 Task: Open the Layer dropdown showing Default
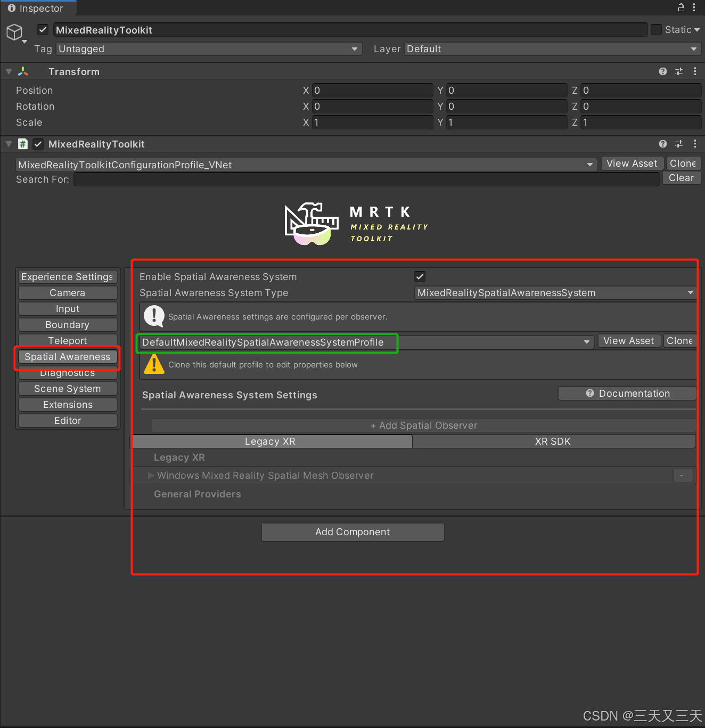click(x=553, y=49)
